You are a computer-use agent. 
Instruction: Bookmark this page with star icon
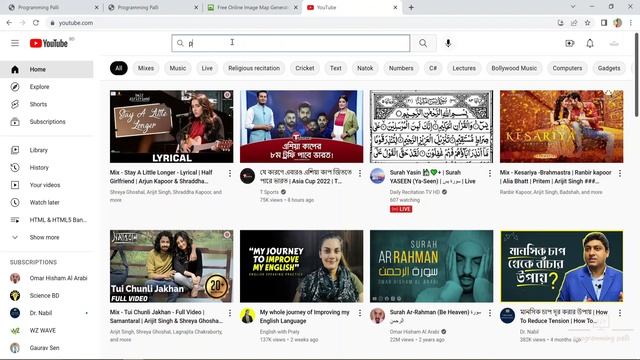click(x=587, y=23)
